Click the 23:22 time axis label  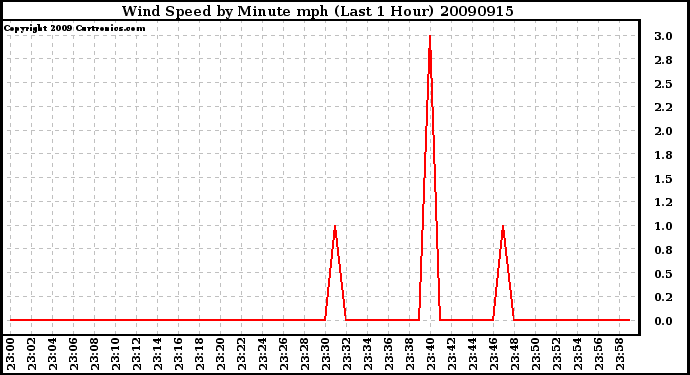(x=242, y=354)
